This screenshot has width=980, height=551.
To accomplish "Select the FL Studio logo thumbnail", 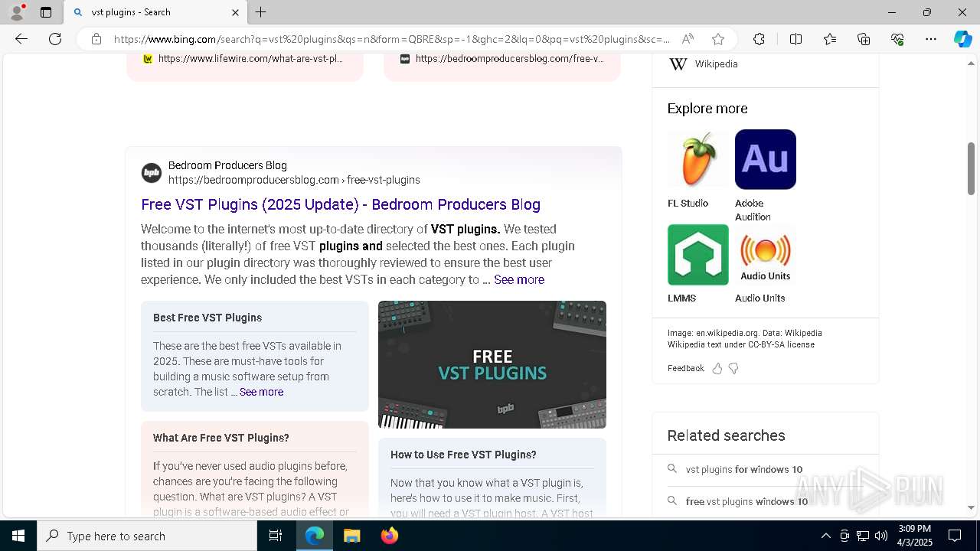I will coord(698,159).
